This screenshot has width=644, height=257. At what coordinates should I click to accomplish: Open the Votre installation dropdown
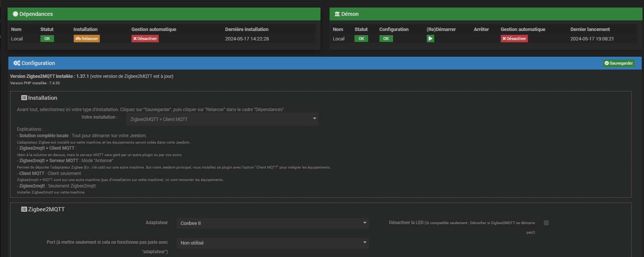click(x=222, y=119)
